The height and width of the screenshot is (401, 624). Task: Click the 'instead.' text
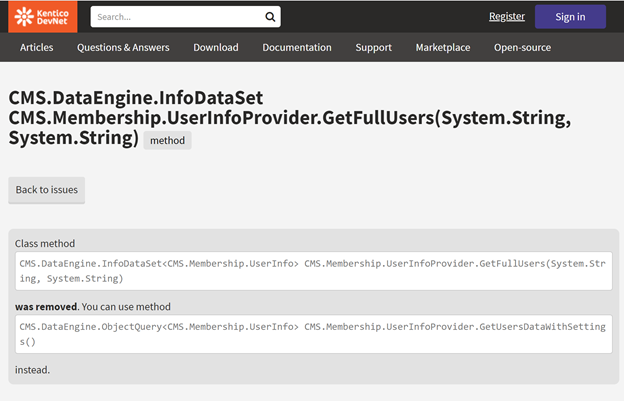coord(33,370)
